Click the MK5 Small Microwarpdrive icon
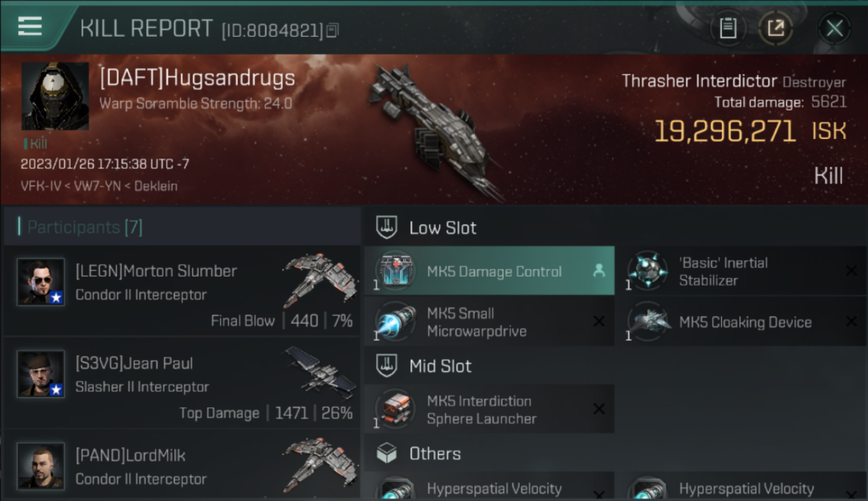 pyautogui.click(x=395, y=322)
